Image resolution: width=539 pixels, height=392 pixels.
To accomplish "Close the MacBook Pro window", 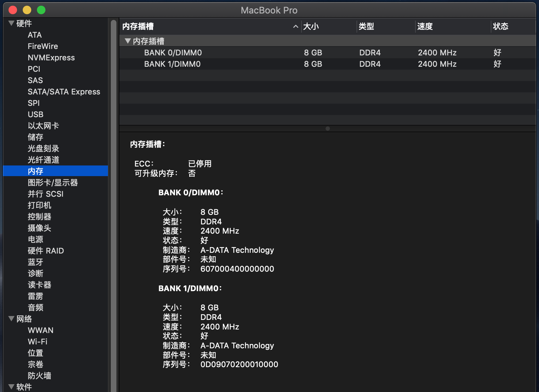I will [x=13, y=10].
